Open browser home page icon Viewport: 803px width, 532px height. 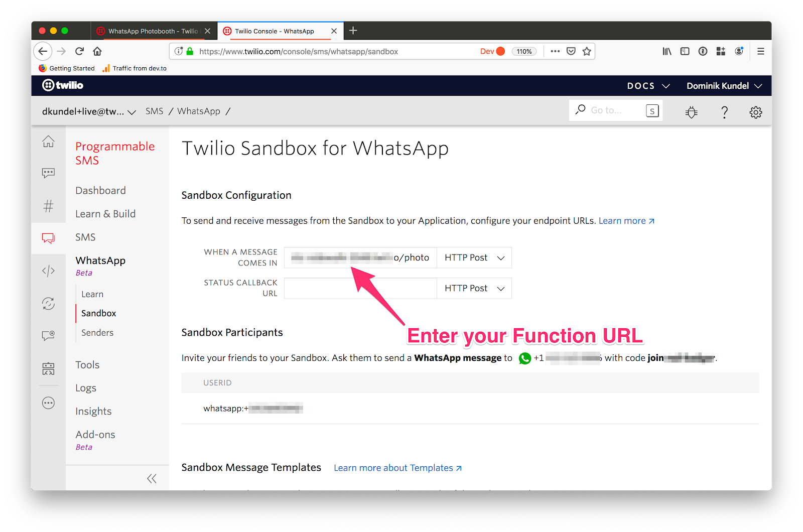pyautogui.click(x=97, y=51)
